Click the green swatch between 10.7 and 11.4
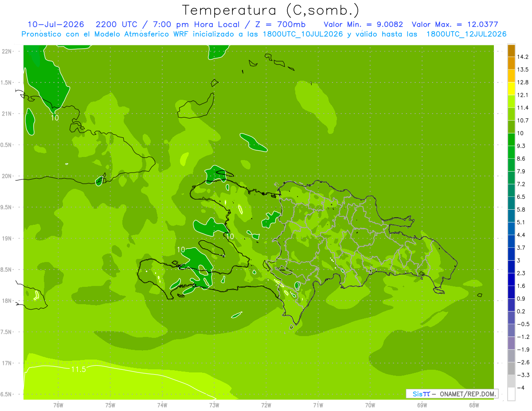 pyautogui.click(x=511, y=114)
